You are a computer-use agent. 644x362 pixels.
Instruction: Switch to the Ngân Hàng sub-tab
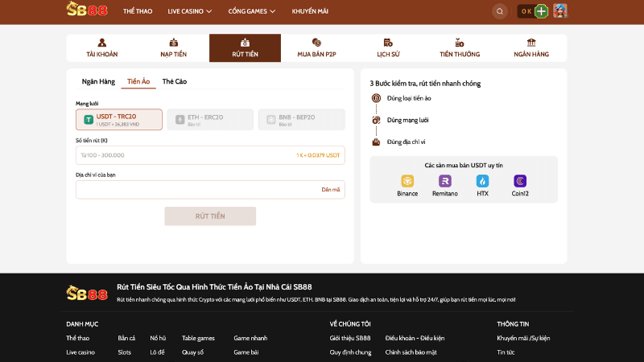point(98,82)
